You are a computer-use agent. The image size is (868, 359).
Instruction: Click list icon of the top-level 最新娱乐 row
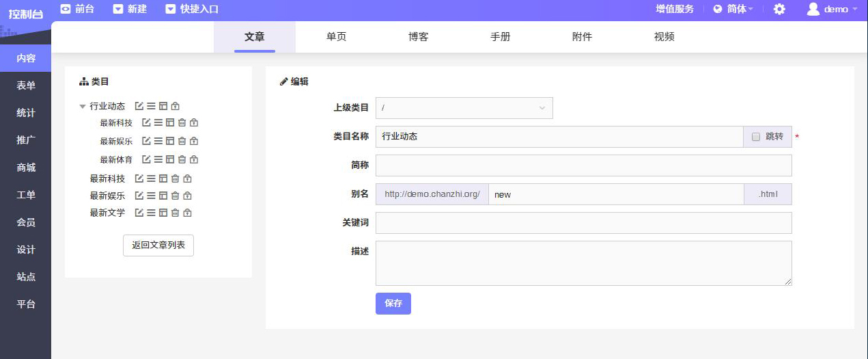[151, 196]
